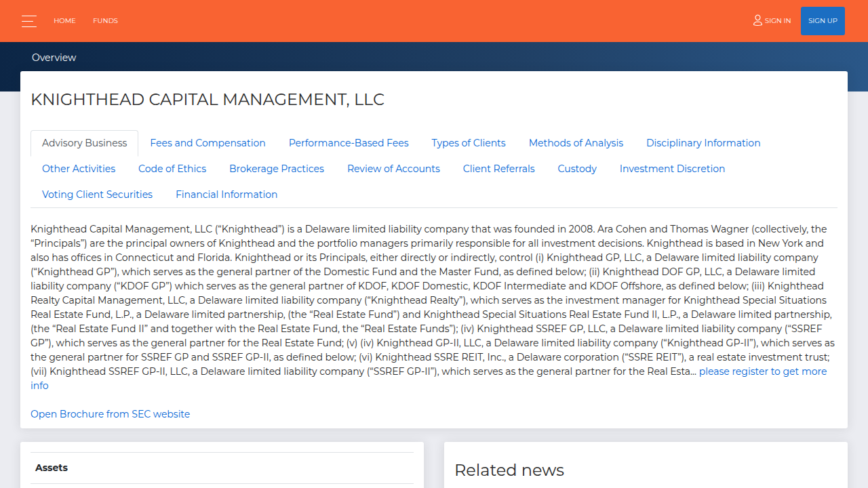Viewport: 868px width, 488px height.
Task: Open the Brokerage Practices tab
Action: tap(277, 169)
